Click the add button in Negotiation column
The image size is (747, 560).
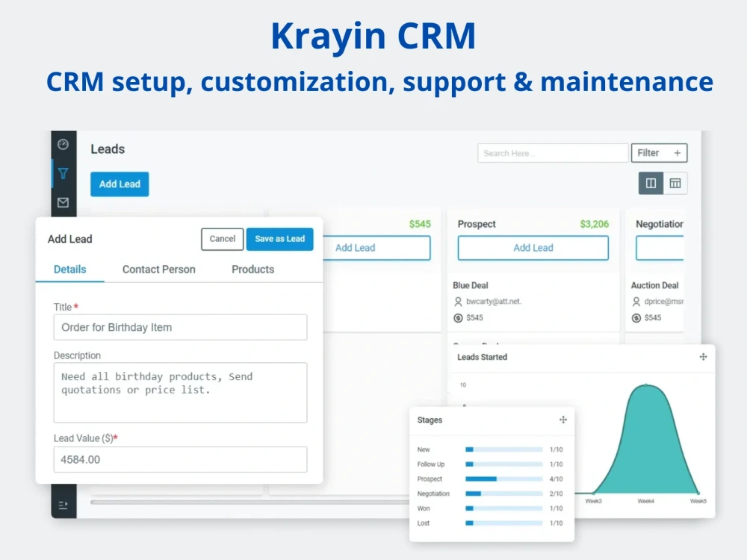pyautogui.click(x=660, y=248)
